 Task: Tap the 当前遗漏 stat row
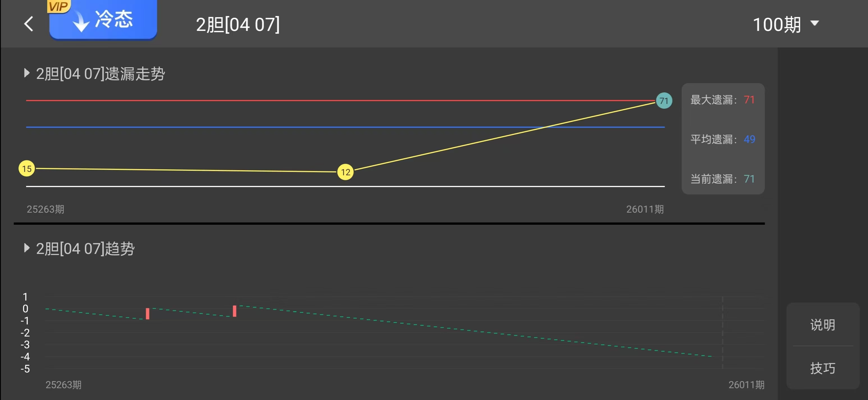tap(723, 179)
